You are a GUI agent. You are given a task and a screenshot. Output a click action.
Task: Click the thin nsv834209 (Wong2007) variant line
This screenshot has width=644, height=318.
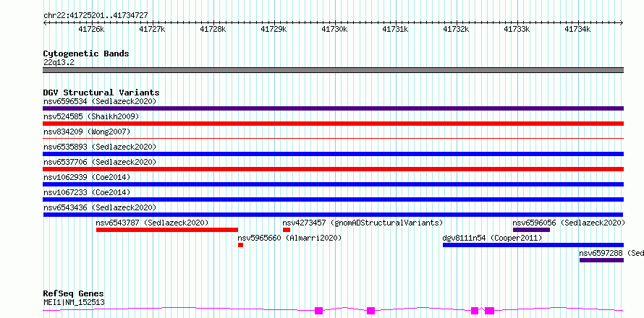pos(333,139)
